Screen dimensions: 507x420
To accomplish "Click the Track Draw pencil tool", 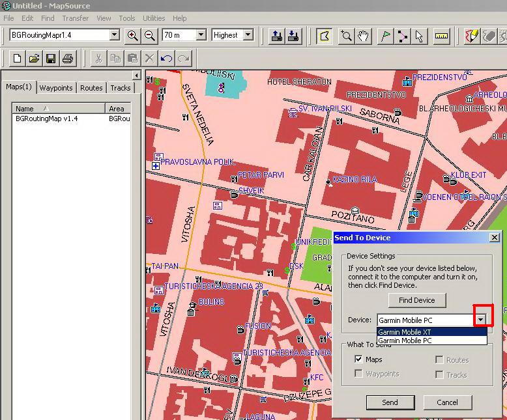I will coord(472,36).
